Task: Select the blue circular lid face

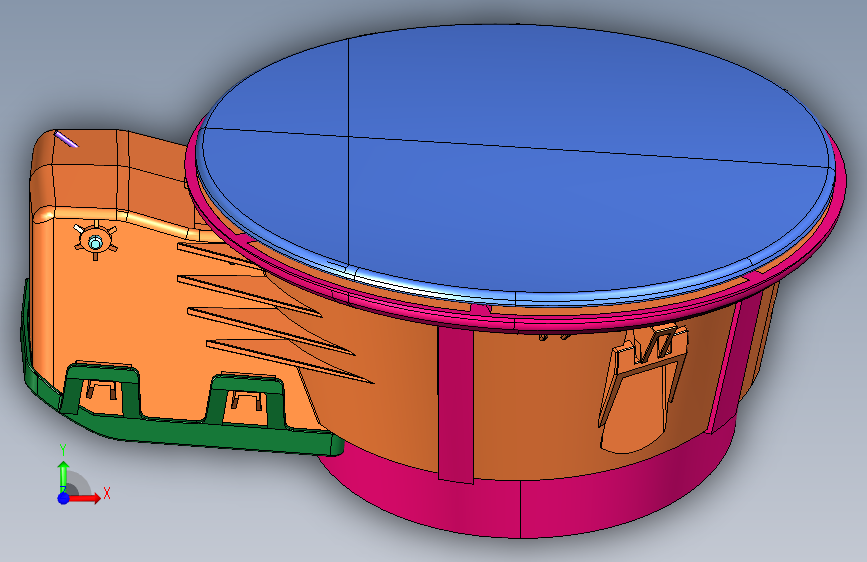Action: point(514,160)
